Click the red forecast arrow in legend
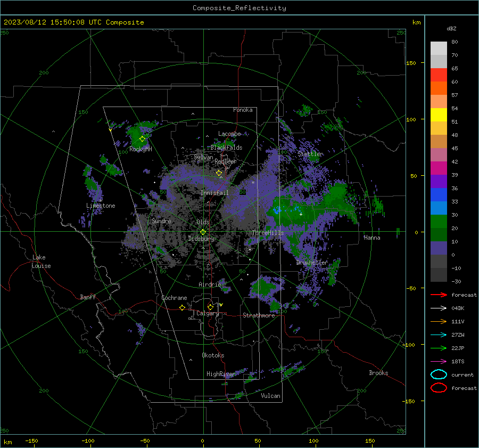Viewport: 479px width, 448px height. coord(439,295)
